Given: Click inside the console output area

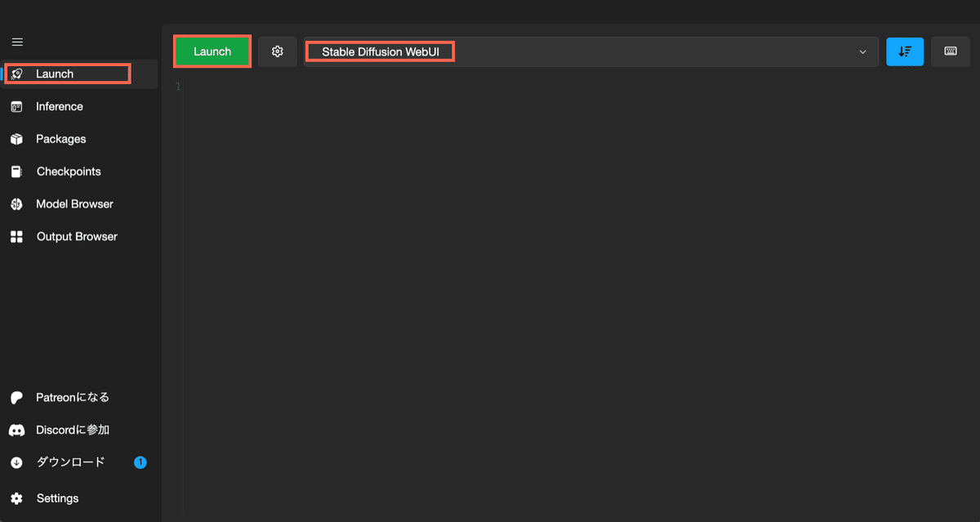Looking at the screenshot, I should pos(572,286).
